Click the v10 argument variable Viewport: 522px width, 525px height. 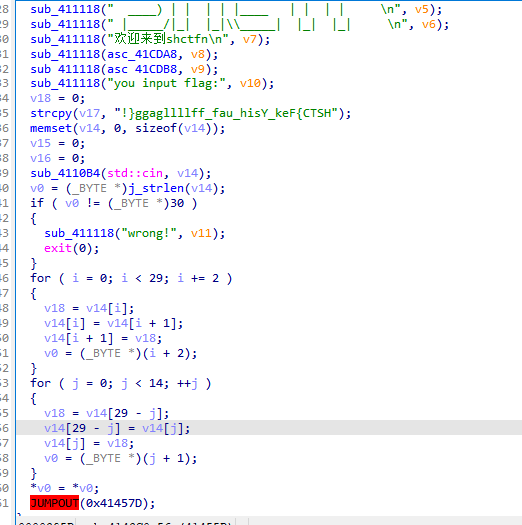click(250, 83)
